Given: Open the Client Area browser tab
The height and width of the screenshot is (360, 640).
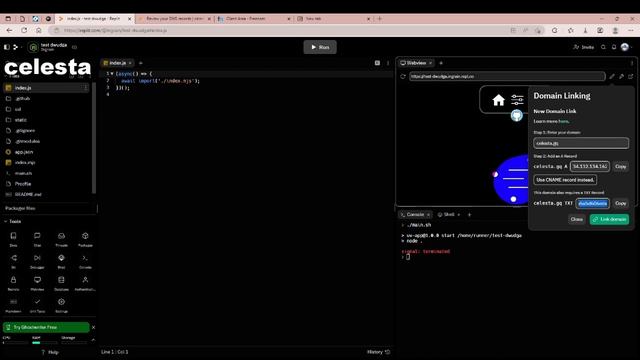Looking at the screenshot, I should point(253,19).
